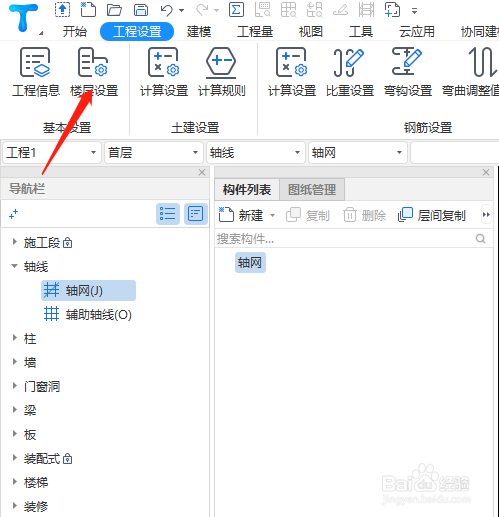
Task: Switch to the 视图 ribbon tab
Action: [311, 32]
